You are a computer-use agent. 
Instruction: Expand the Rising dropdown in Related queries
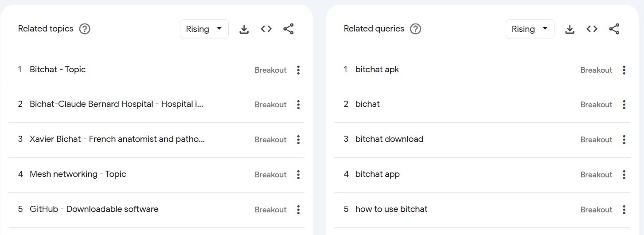(x=530, y=29)
